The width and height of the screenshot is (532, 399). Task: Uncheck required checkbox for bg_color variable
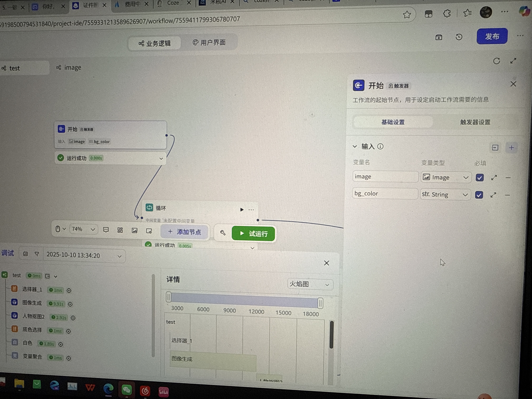point(479,195)
